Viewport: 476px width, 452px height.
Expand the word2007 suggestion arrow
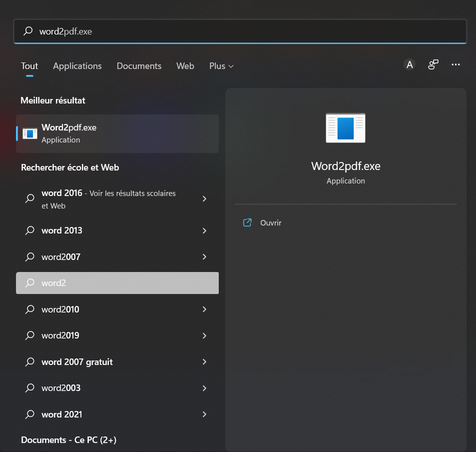[x=204, y=257]
